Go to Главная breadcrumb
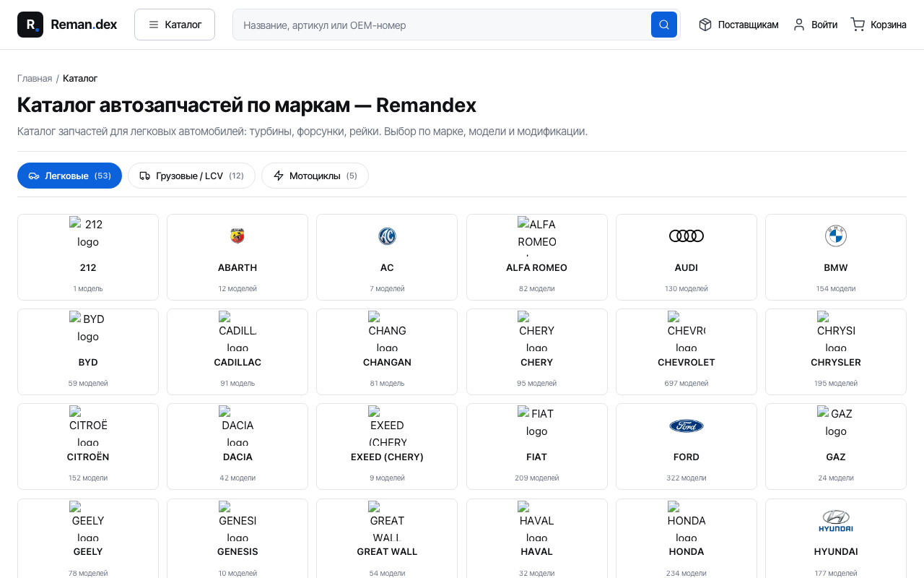Viewport: 924px width, 578px height. 35,78
